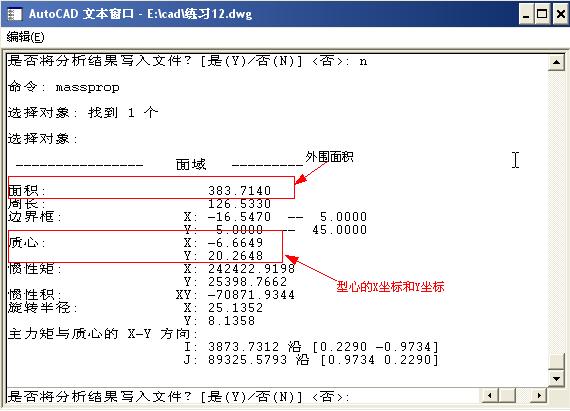This screenshot has height=411, width=570.
Task: Click the perimeter value 126.5330
Action: pyautogui.click(x=240, y=204)
